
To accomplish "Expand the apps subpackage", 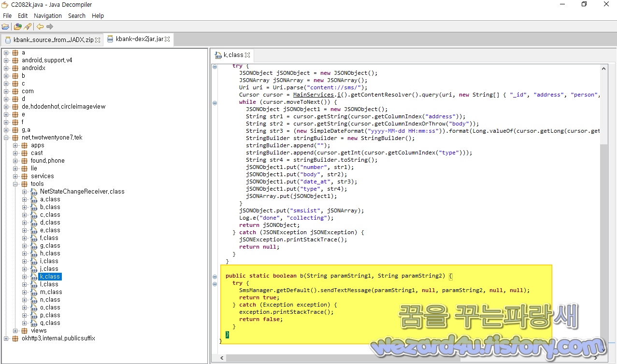I will click(15, 145).
